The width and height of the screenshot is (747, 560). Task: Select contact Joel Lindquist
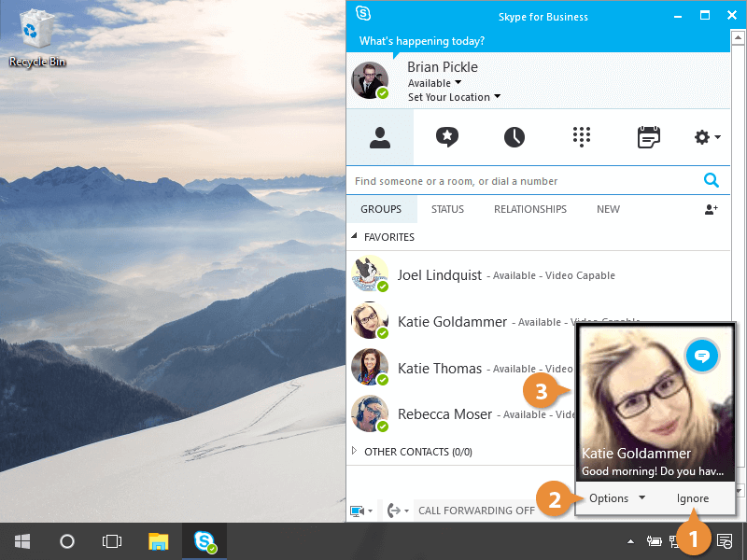[x=439, y=275]
